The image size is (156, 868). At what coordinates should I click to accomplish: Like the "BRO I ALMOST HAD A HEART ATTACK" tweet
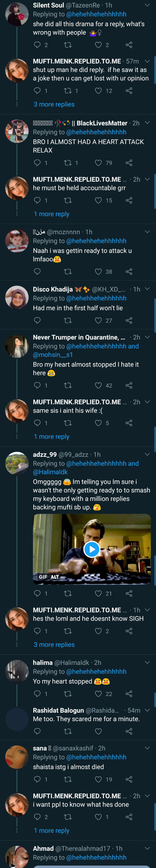(x=98, y=163)
